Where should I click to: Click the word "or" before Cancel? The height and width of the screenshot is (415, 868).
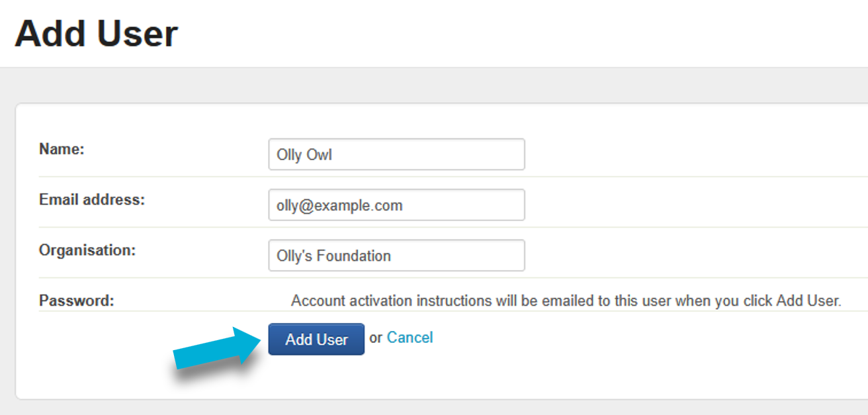pyautogui.click(x=376, y=338)
